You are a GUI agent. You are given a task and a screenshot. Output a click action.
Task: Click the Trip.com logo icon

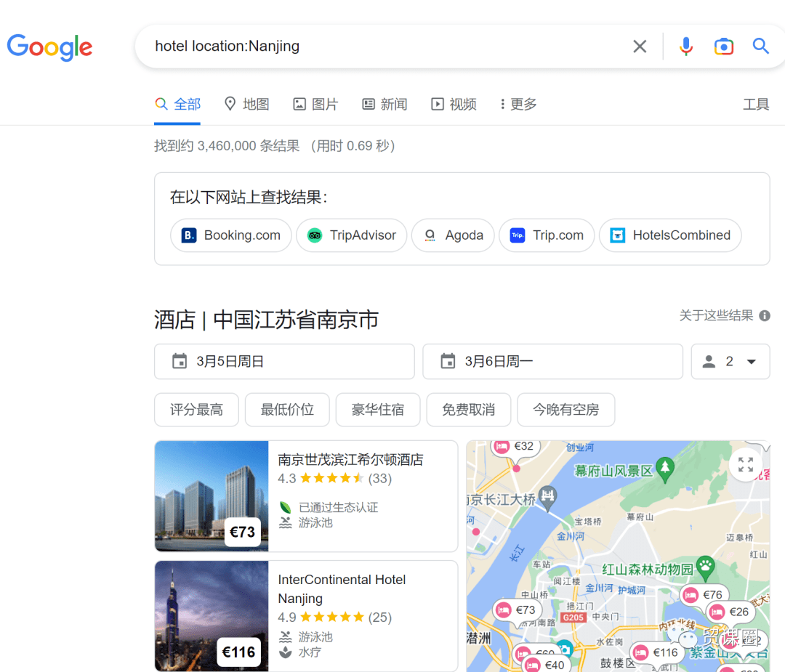pos(518,235)
